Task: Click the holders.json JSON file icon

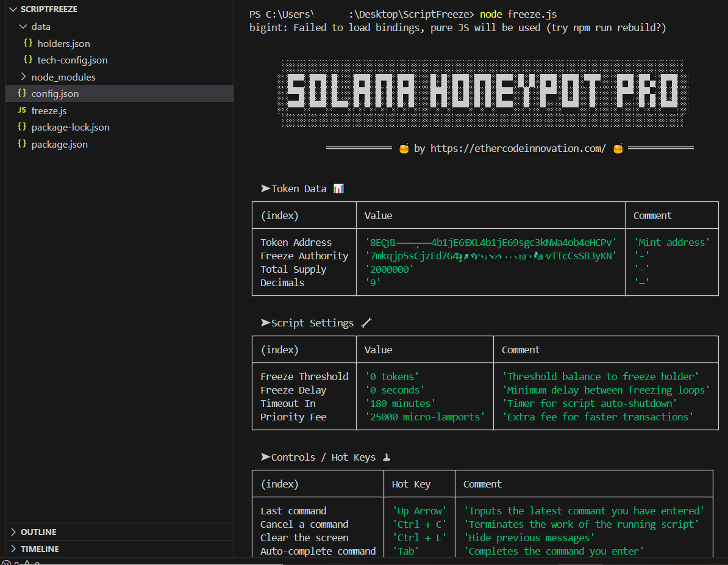Action: [28, 43]
